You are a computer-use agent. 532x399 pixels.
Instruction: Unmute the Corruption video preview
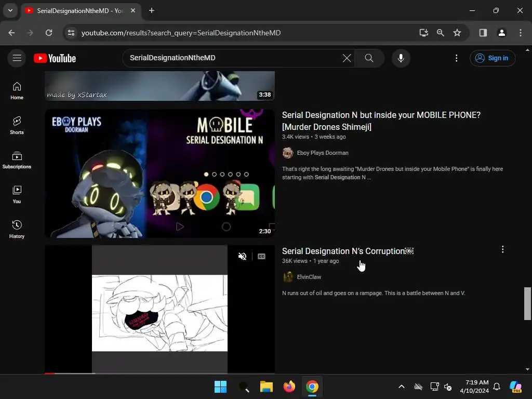(242, 256)
